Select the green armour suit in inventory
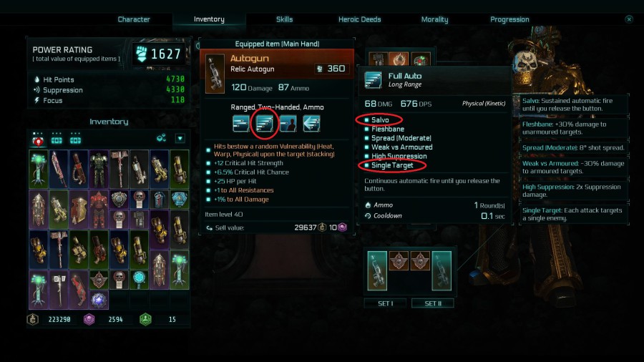 point(99,169)
